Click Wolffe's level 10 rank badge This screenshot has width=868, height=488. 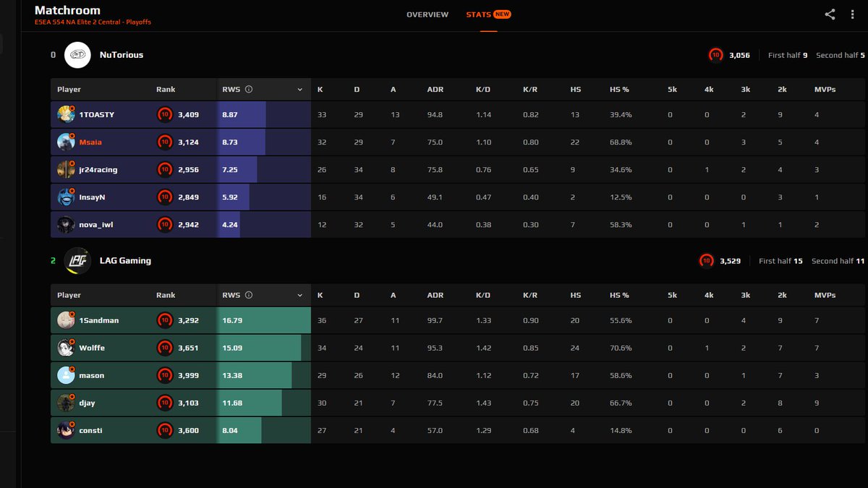tap(165, 348)
